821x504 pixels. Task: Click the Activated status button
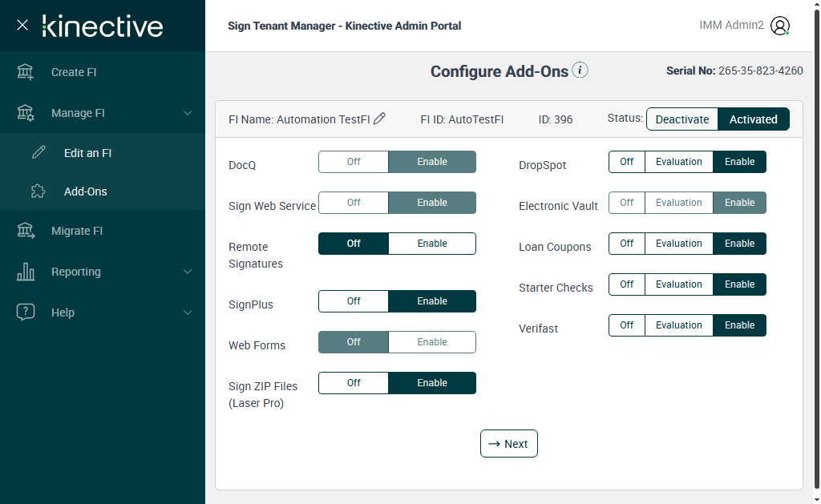754,119
